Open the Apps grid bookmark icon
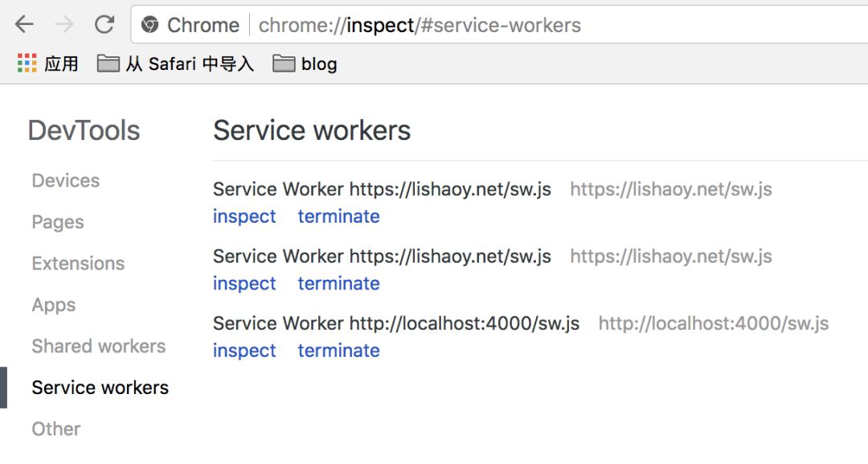This screenshot has width=868, height=464. point(27,64)
